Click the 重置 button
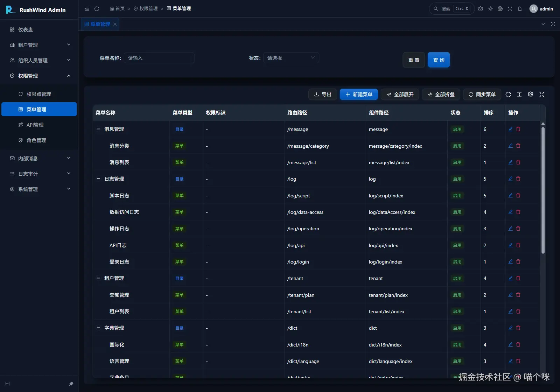The image size is (560, 392). 414,60
